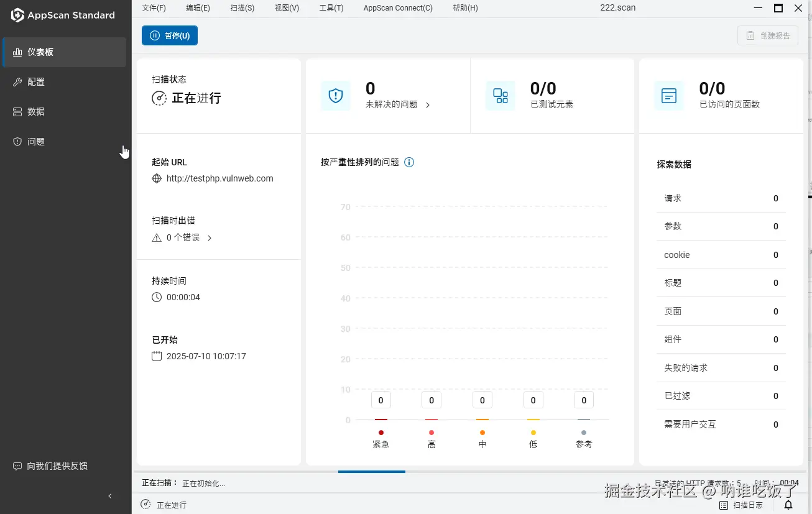
Task: Open the 仪表板 dashboard sidebar item
Action: pos(65,52)
